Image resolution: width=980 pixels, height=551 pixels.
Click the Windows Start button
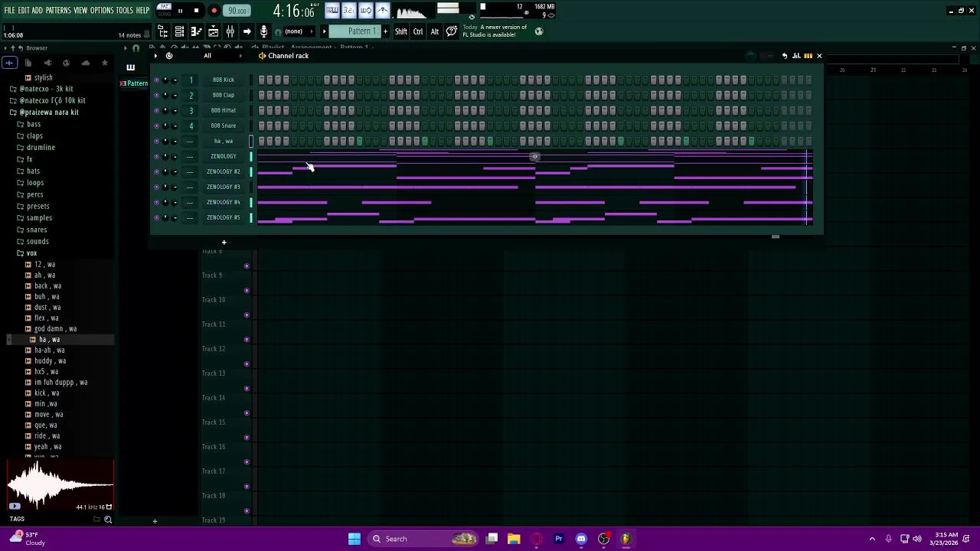coord(354,539)
